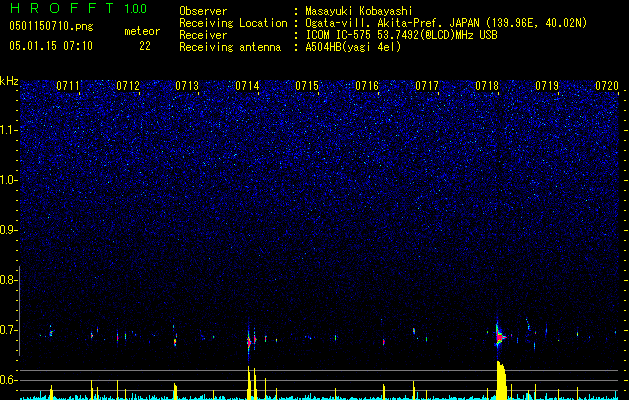Click the date stamp 05.01.15 07:10
Viewport: 629px width, 400px height.
coord(51,46)
